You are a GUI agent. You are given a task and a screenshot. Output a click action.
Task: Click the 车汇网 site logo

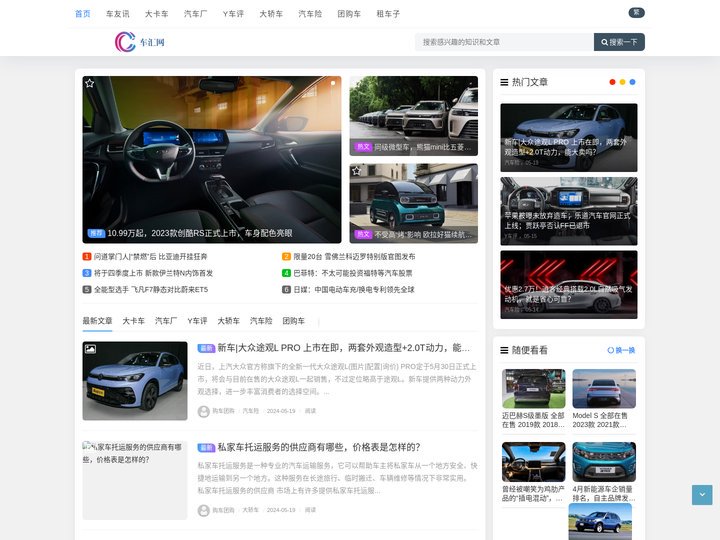pyautogui.click(x=140, y=42)
